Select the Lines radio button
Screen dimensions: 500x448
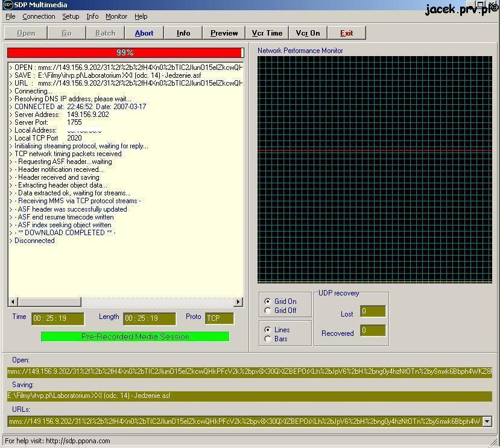coord(268,330)
